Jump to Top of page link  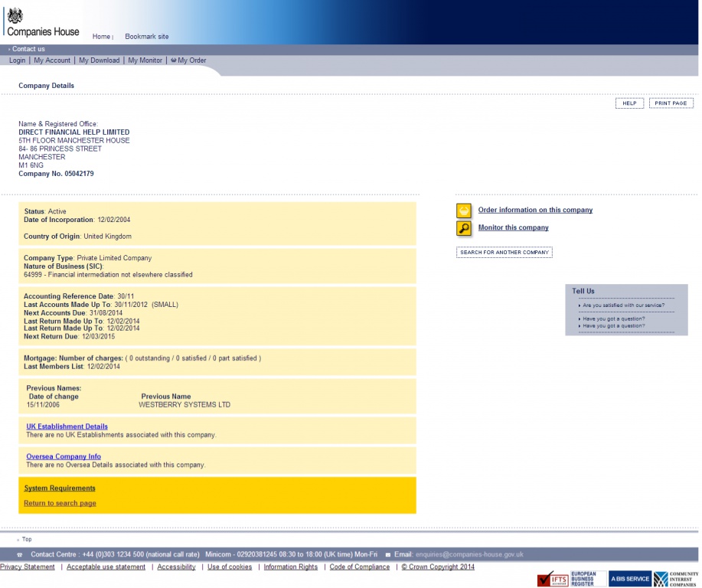tap(27, 540)
